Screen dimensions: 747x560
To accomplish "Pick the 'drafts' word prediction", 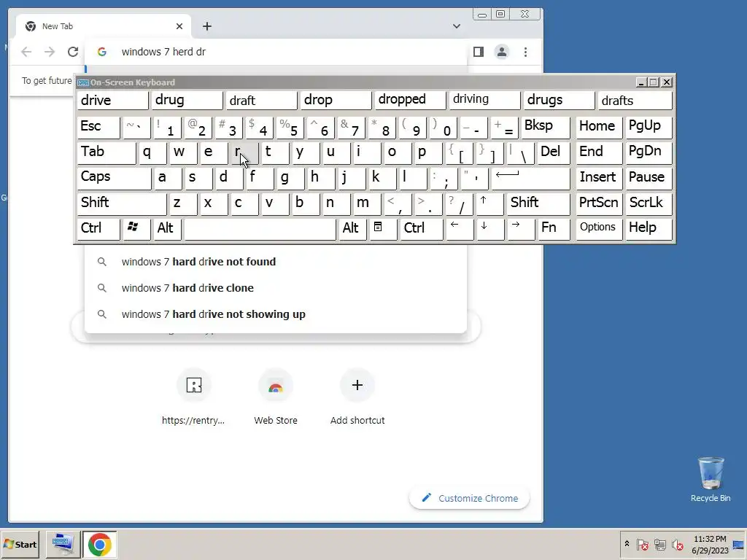I will (x=635, y=100).
